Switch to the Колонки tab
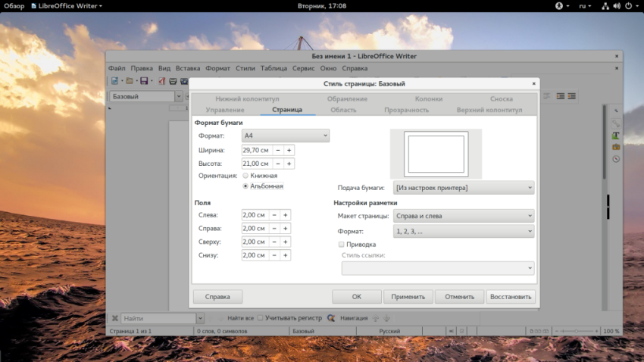The height and width of the screenshot is (362, 644). point(429,98)
